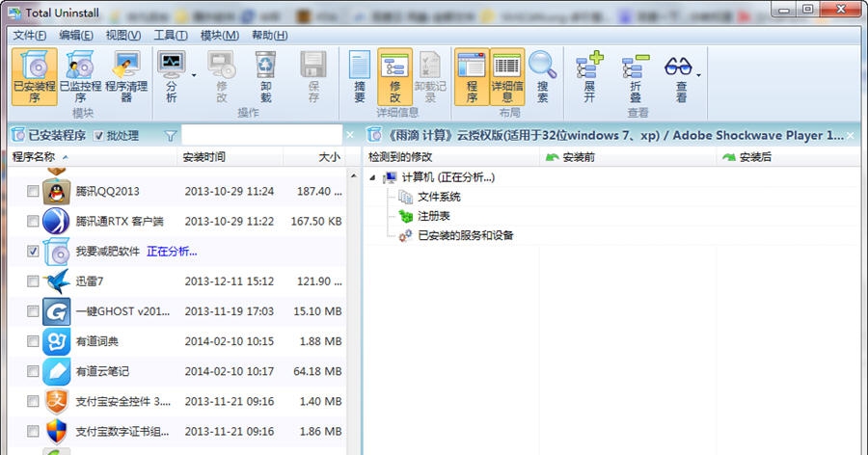Click the program list scroll-up arrow
The image size is (868, 455).
[x=354, y=176]
